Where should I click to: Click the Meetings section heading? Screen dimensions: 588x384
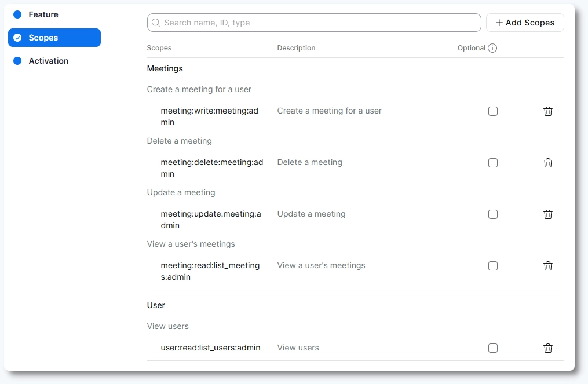(x=165, y=68)
